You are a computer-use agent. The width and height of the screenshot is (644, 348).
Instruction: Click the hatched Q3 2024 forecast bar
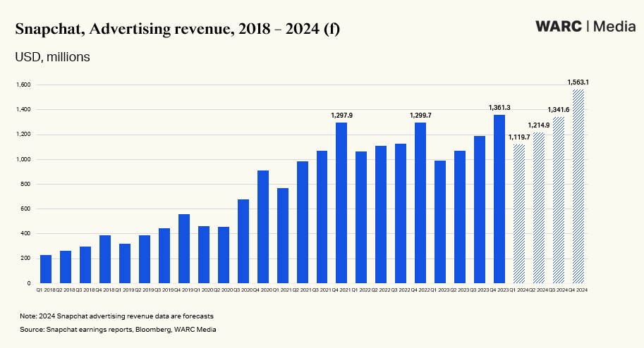tap(559, 200)
